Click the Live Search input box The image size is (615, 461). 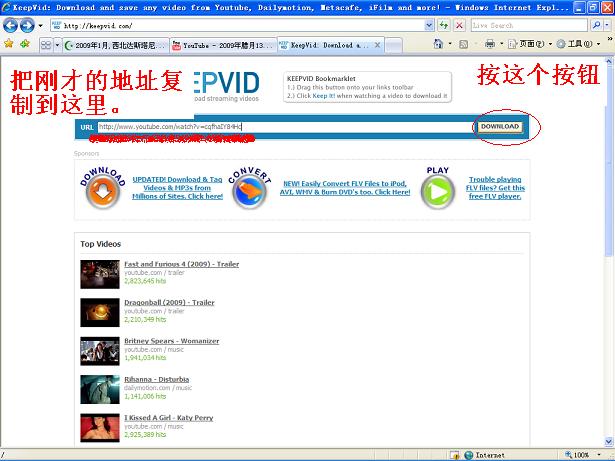[x=529, y=26]
